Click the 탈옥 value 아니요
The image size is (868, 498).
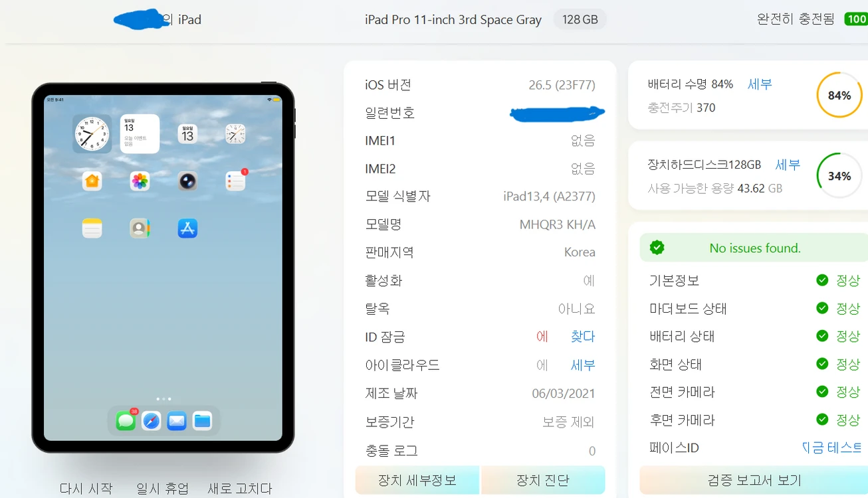pos(577,309)
